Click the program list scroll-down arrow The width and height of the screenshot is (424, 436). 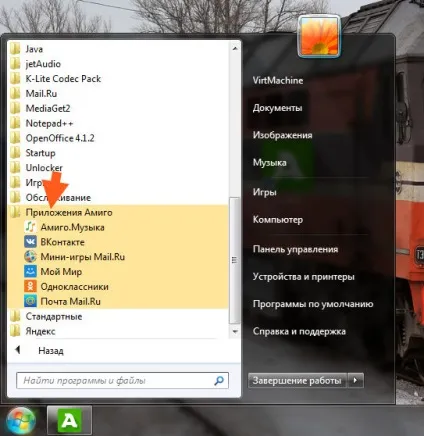click(x=235, y=332)
